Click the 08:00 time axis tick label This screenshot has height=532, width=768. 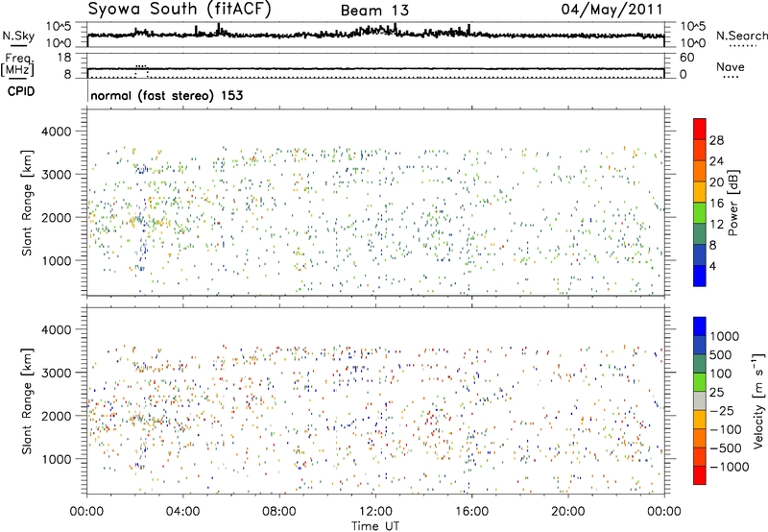click(x=278, y=512)
